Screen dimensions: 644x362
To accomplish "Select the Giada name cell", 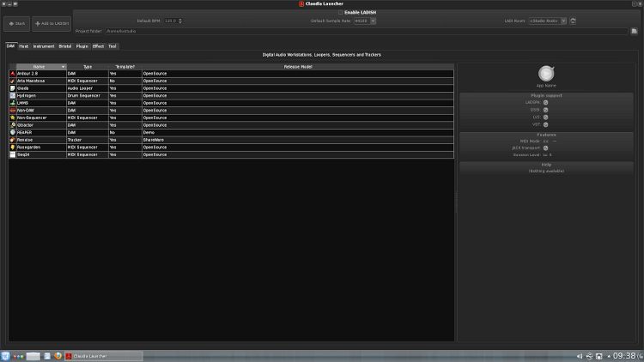I will pyautogui.click(x=41, y=88).
